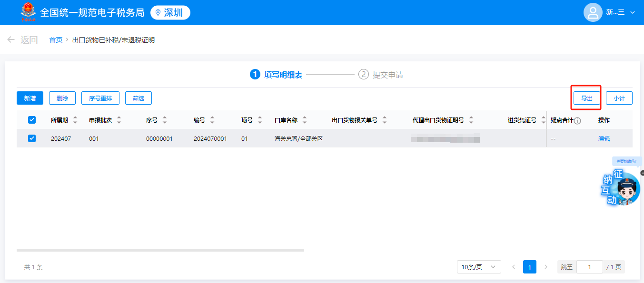
Task: Click the 返回 text
Action: [x=29, y=40]
